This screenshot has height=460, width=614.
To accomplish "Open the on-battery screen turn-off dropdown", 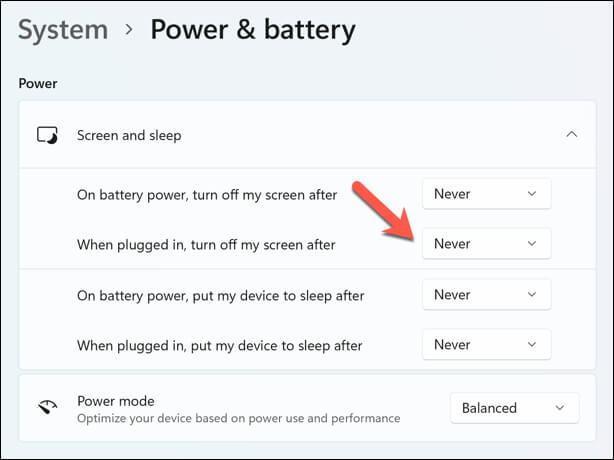I will (x=486, y=194).
